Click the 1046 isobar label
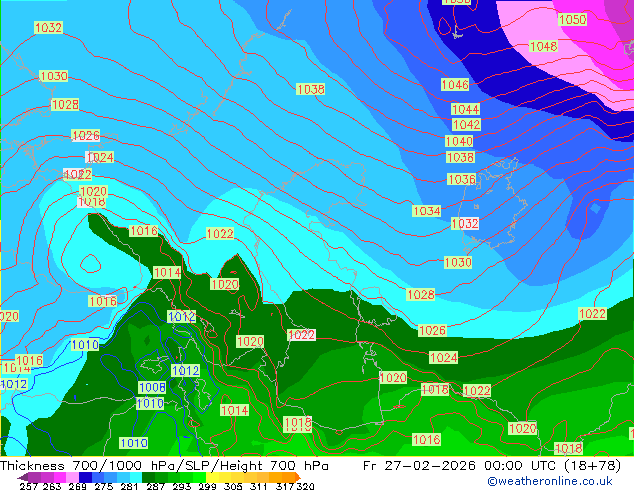Image resolution: width=634 pixels, height=490 pixels. tap(455, 84)
